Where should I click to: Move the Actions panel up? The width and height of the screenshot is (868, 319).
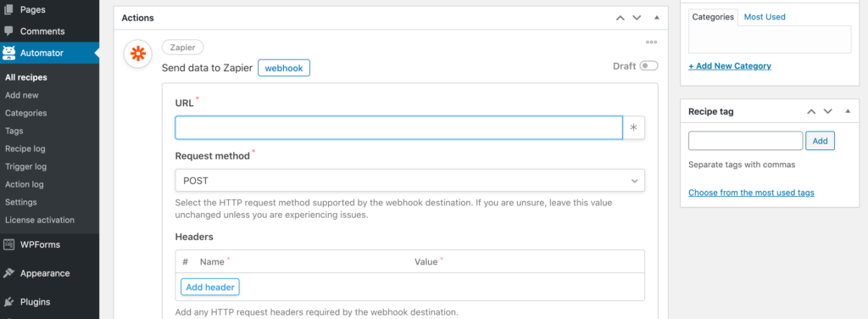[x=620, y=18]
